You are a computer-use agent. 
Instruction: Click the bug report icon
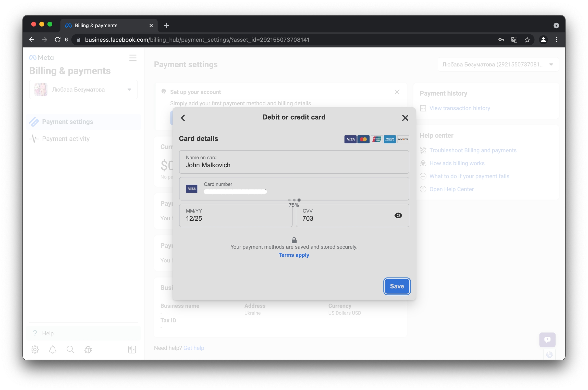click(x=88, y=349)
